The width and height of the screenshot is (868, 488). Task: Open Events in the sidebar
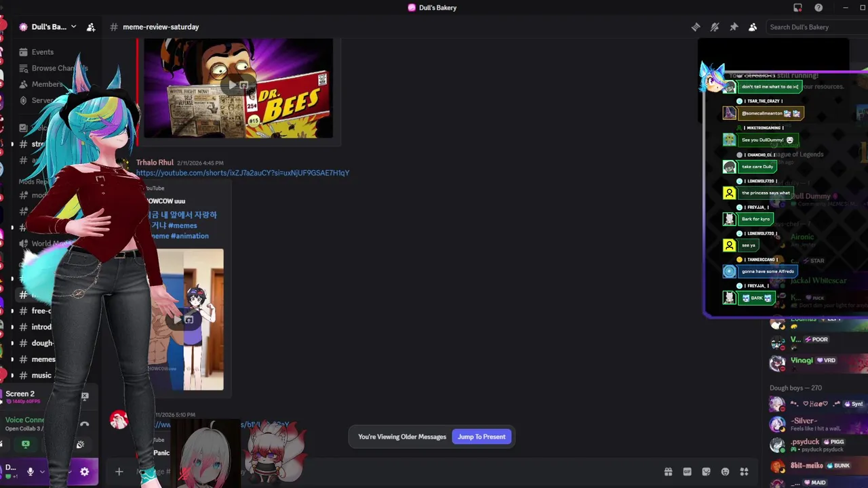tap(42, 52)
